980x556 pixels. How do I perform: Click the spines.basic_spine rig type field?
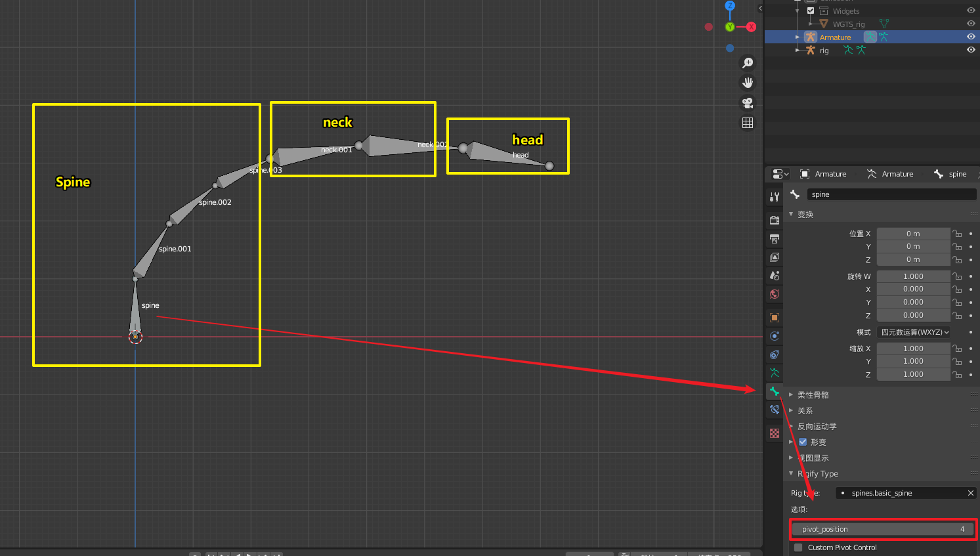(906, 493)
